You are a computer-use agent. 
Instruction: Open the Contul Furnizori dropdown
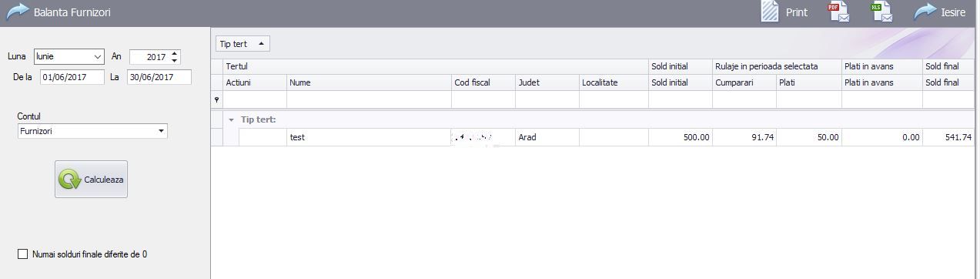coord(162,131)
